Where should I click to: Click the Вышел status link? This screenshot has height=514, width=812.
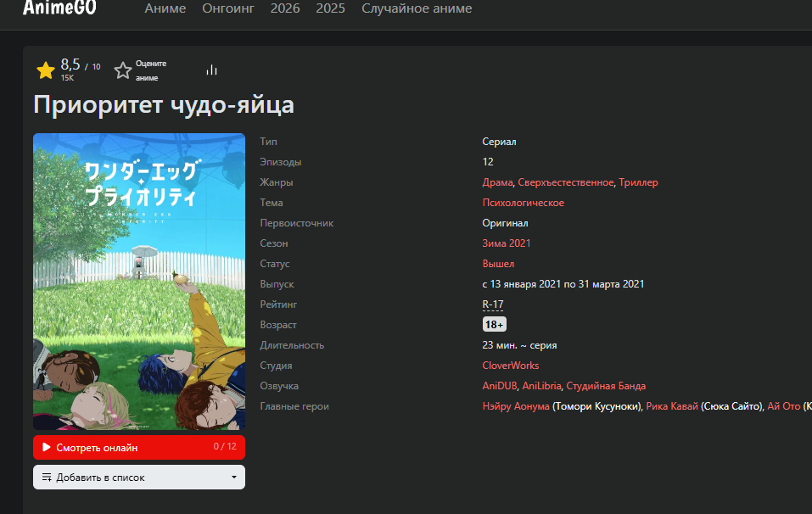tap(498, 264)
